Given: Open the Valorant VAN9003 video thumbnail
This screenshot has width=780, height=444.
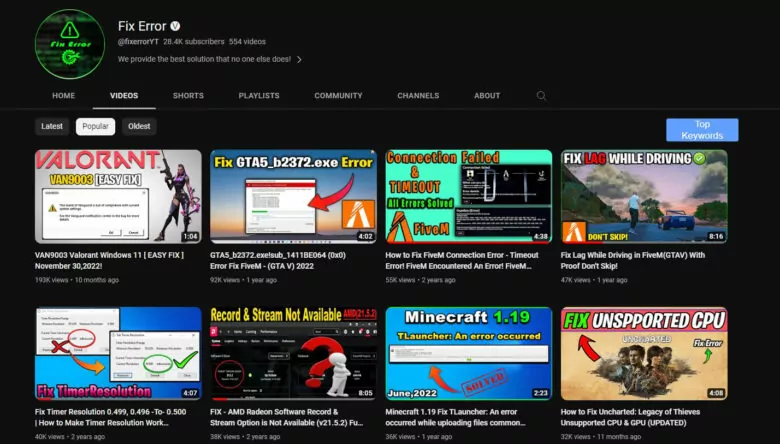Looking at the screenshot, I should pos(118,196).
